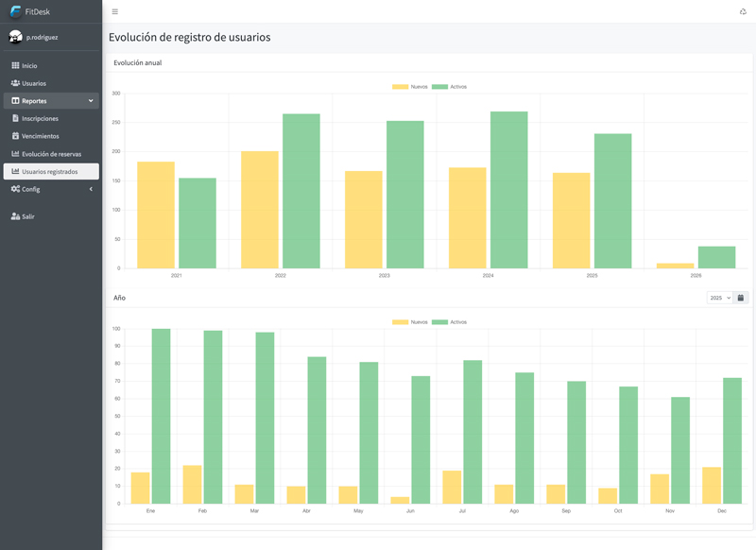This screenshot has height=550, width=756.
Task: Open the p.rodriguez user avatar
Action: click(x=15, y=37)
